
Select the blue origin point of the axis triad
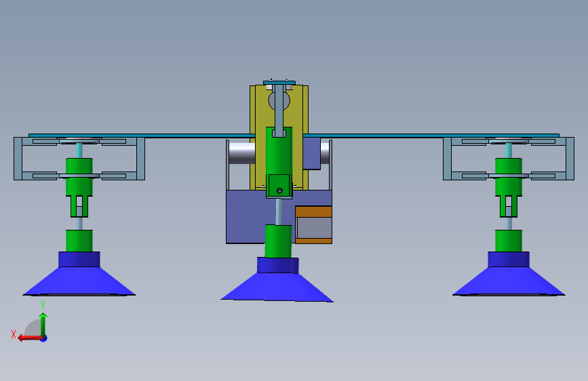tap(44, 338)
